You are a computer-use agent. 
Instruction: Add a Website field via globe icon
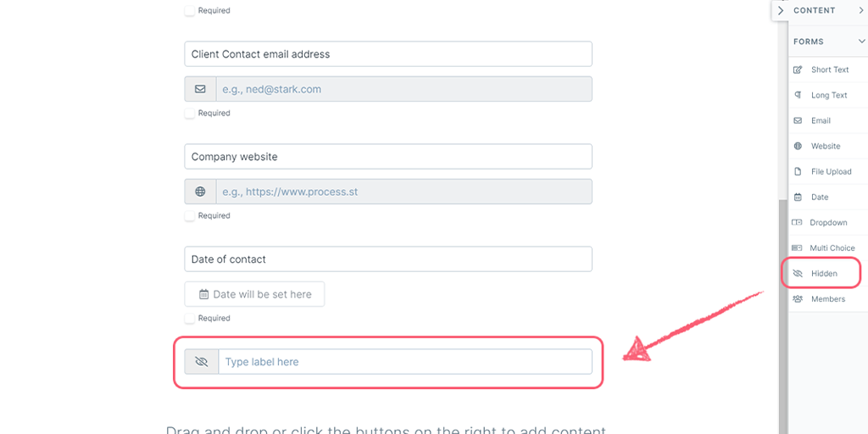point(798,146)
